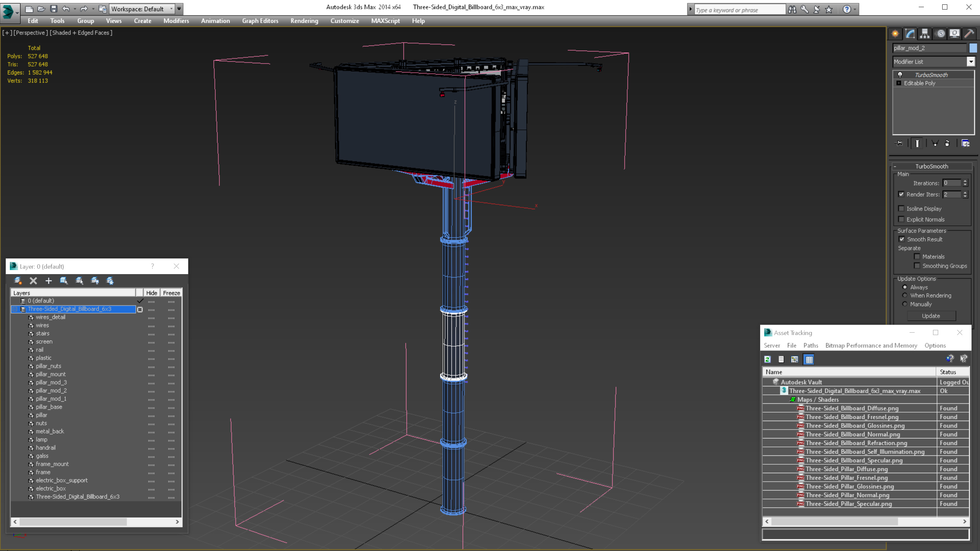Screen dimensions: 980x551
Task: Open the Rendering menu
Action: 304,21
